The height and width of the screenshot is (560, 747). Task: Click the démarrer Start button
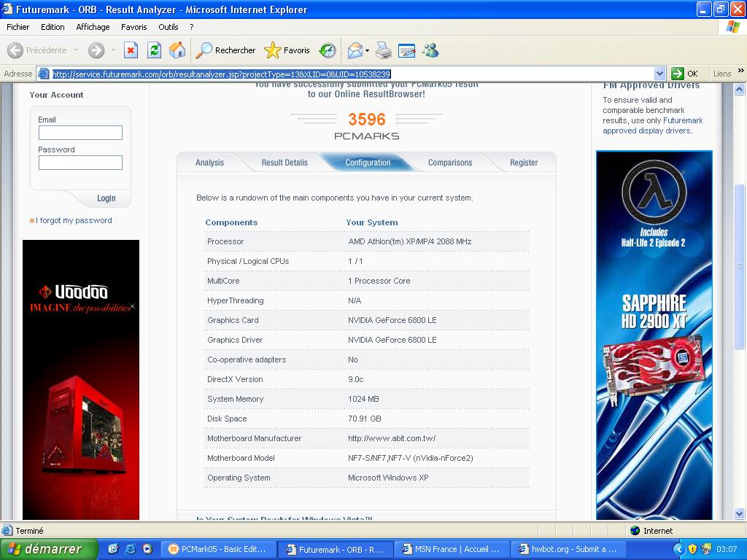(49, 549)
